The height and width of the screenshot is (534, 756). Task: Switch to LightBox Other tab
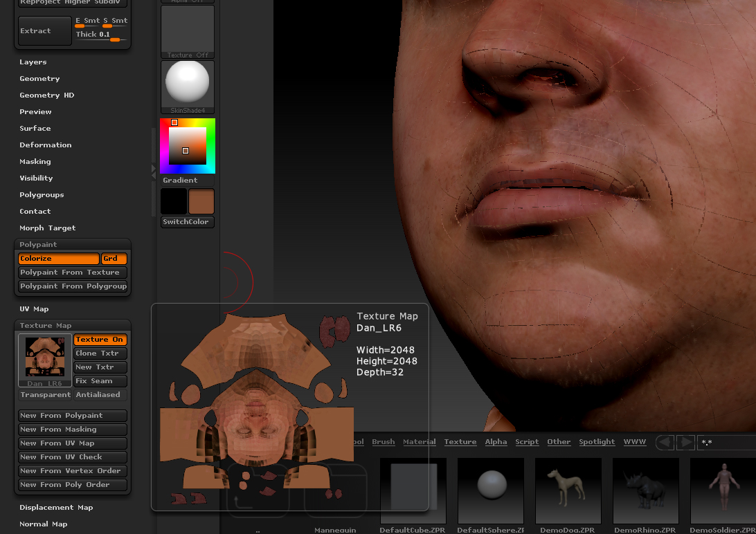pos(558,442)
